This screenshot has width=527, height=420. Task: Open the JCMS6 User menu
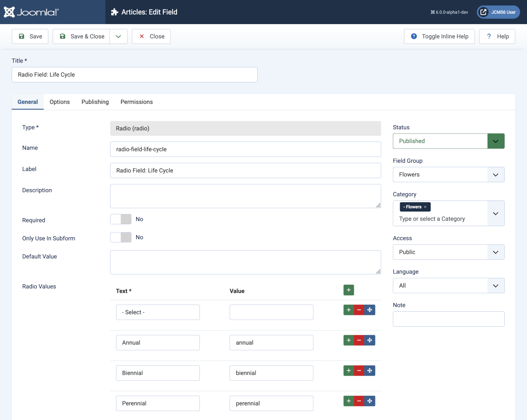click(x=498, y=12)
